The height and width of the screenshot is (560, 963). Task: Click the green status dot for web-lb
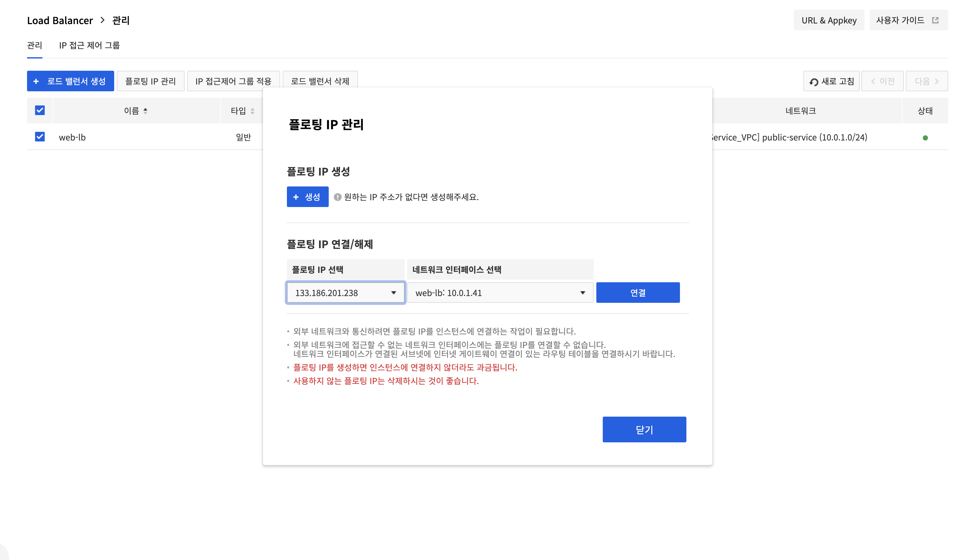click(x=925, y=138)
